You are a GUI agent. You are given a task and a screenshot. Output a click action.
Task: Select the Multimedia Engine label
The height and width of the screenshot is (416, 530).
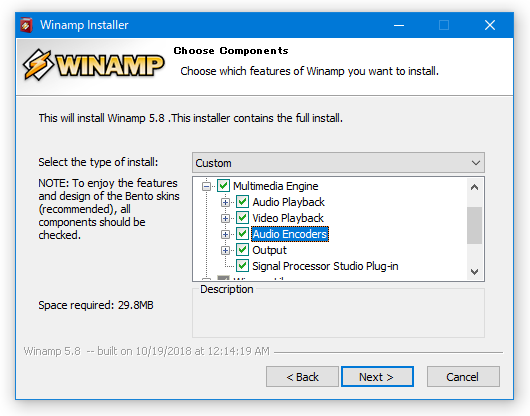coord(275,186)
